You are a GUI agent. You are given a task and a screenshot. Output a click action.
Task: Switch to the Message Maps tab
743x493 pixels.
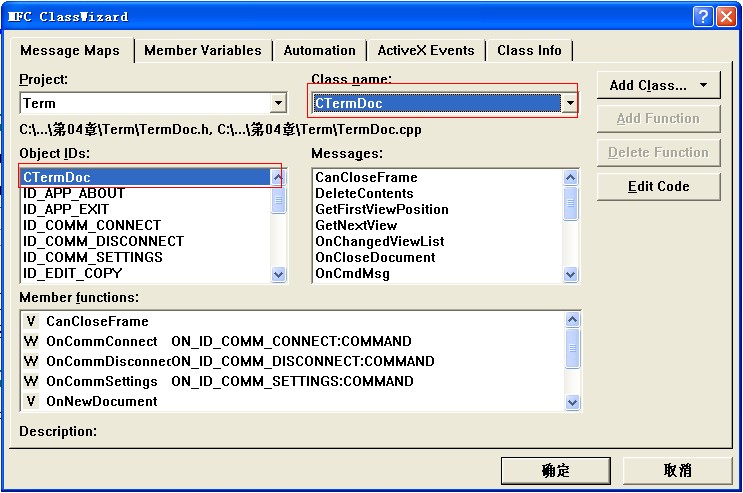[x=70, y=50]
